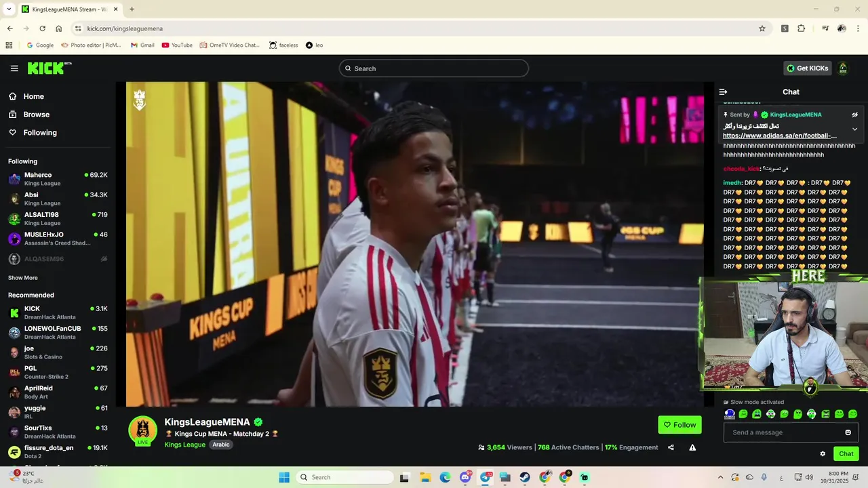This screenshot has width=868, height=488.
Task: Click Get KICKs button
Action: [808, 68]
